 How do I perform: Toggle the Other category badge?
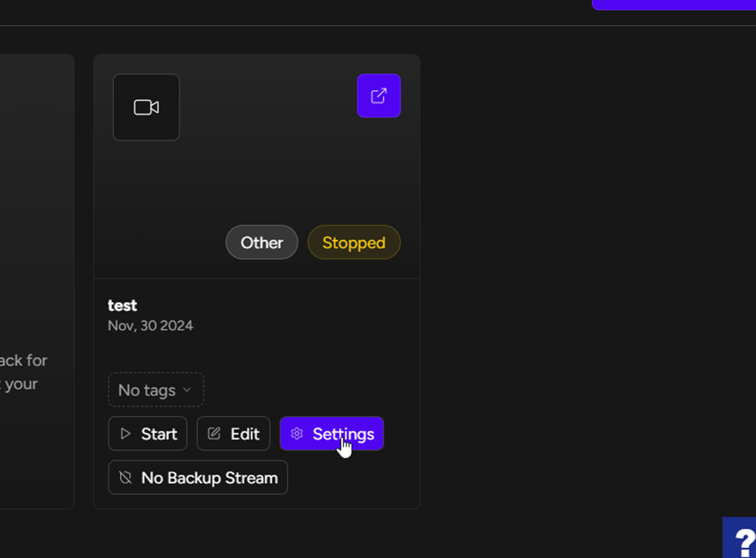[262, 242]
